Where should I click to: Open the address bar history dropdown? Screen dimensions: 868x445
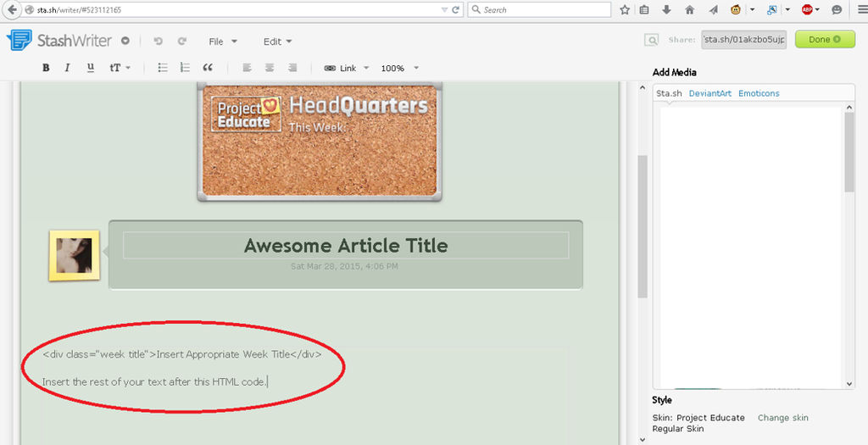[444, 10]
